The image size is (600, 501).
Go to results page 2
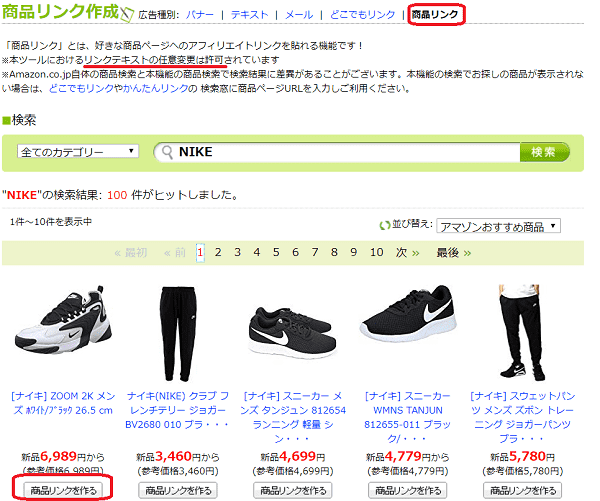[218, 253]
